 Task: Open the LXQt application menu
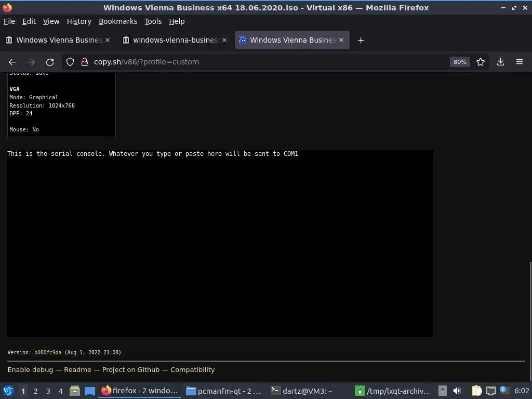coord(8,391)
